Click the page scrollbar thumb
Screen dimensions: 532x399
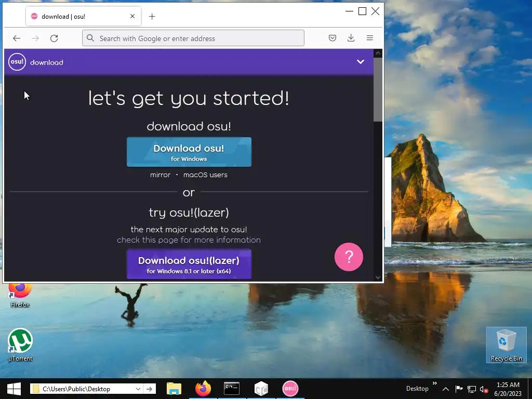pos(378,89)
